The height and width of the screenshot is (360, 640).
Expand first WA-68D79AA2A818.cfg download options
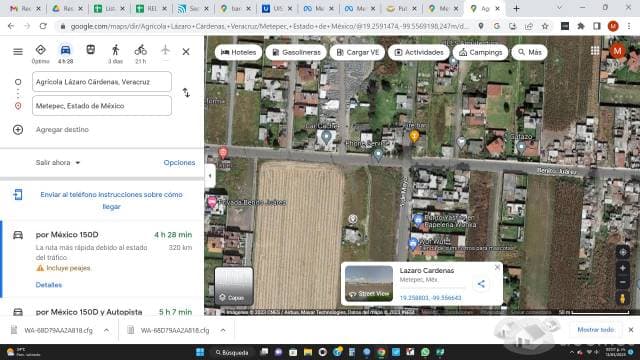pyautogui.click(x=107, y=330)
